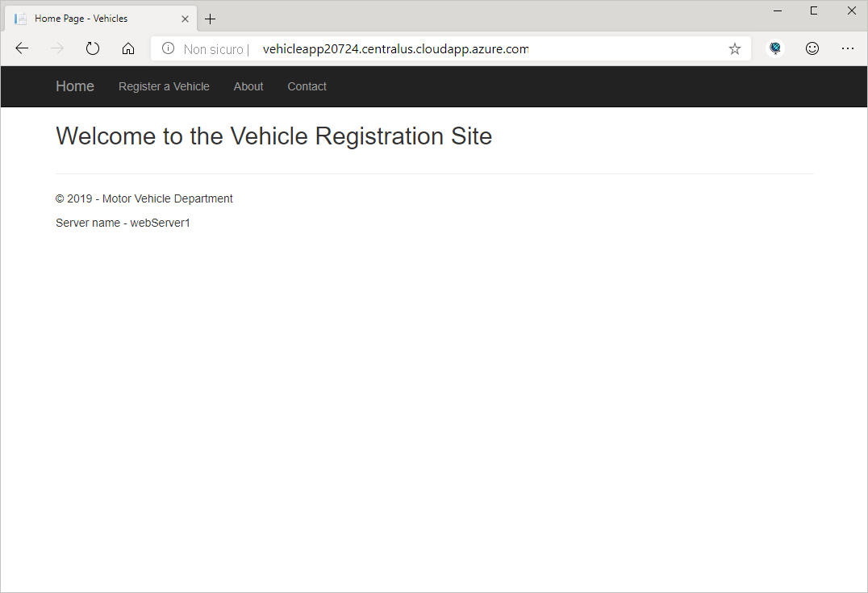Screen dimensions: 868x593
Task: Click the browser back navigation arrow
Action: click(x=22, y=48)
